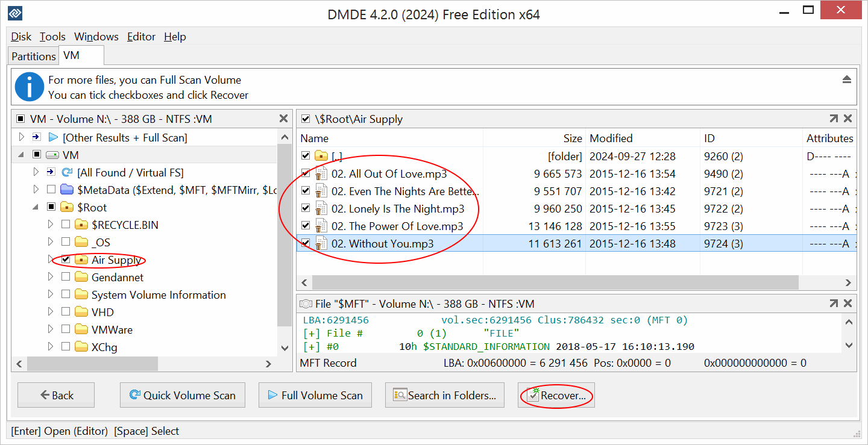Click the parent [..] folder icon

point(321,156)
